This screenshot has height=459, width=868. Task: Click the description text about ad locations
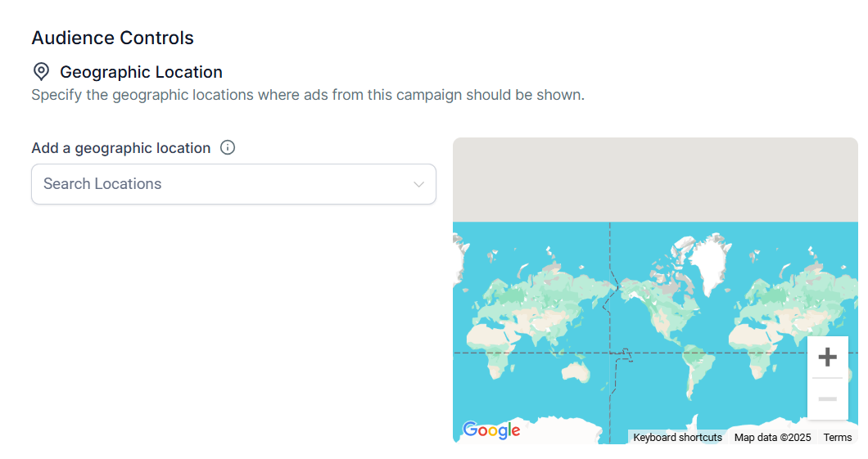click(x=307, y=95)
